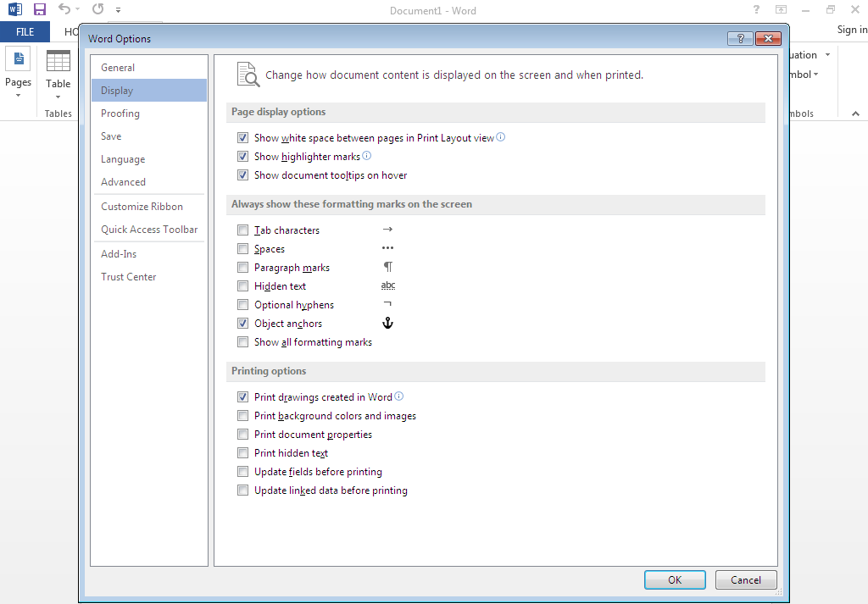Click the info icon beside highlighter marks
The height and width of the screenshot is (604, 868).
367,156
